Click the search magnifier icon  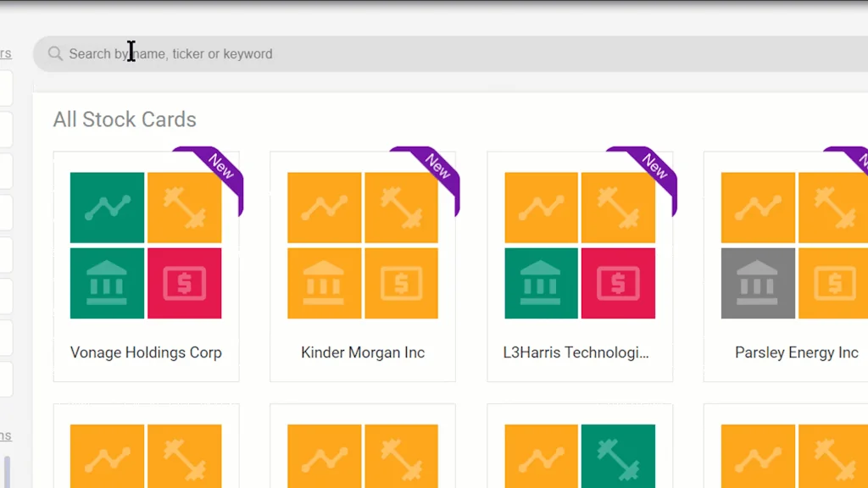pos(55,54)
